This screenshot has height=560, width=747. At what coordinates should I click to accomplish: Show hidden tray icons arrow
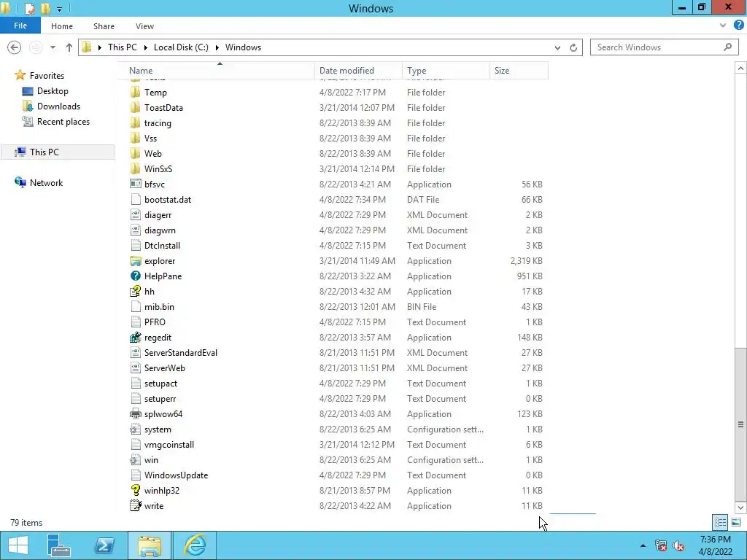pos(643,545)
